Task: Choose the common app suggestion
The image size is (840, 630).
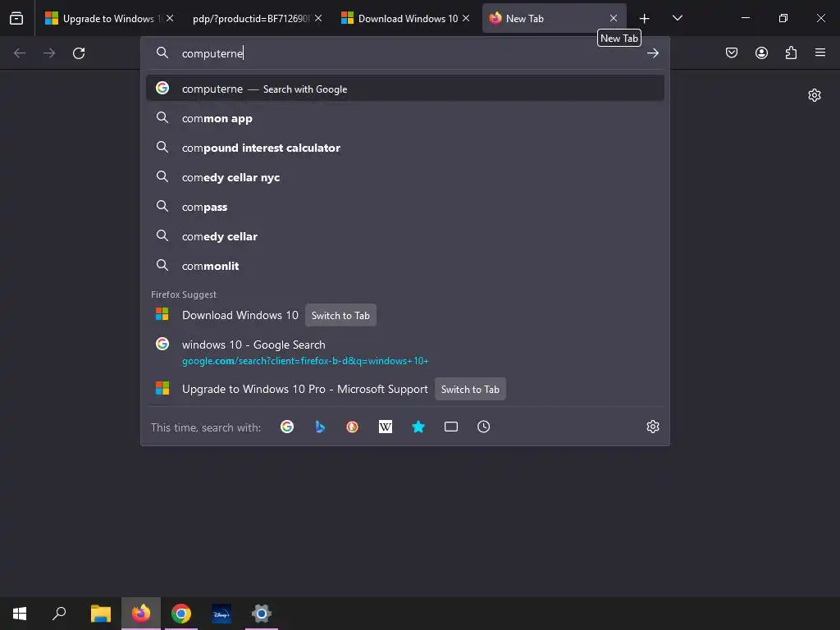Action: 405,118
